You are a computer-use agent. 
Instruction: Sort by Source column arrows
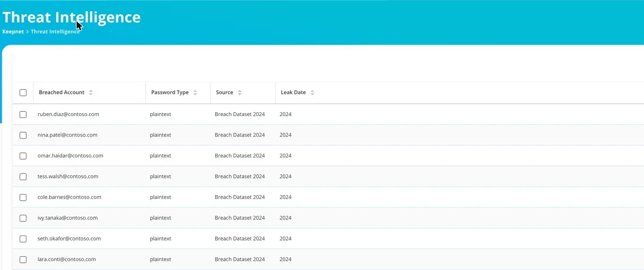click(240, 93)
